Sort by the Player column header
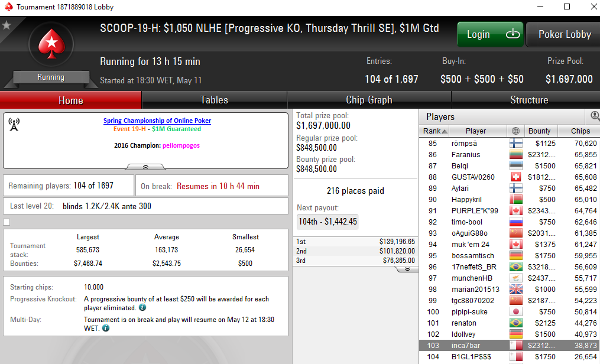 coord(478,131)
